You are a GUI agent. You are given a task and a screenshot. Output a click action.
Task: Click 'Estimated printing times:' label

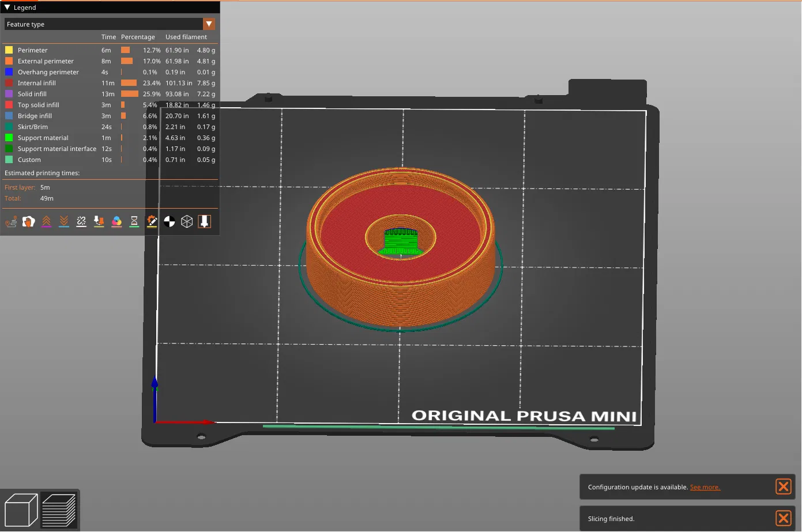[x=42, y=173]
